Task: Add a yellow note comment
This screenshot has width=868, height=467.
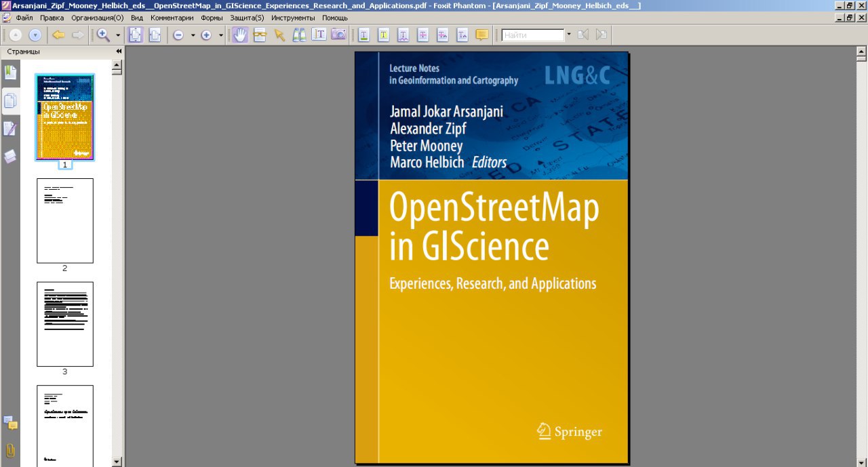Action: point(482,35)
